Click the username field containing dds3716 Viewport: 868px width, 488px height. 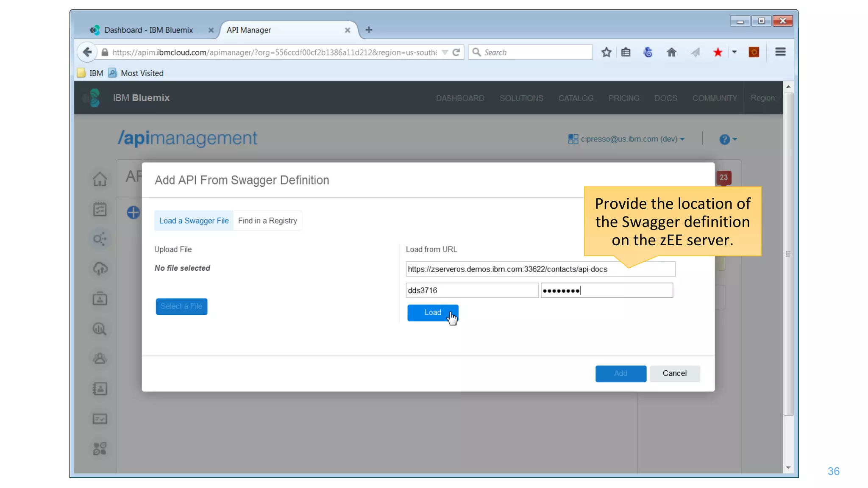click(472, 290)
